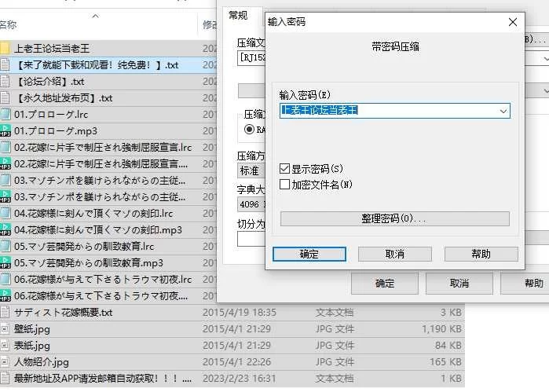Screen dimensions: 549x392
Task: Close the 输入密码 dialog
Action: click(x=513, y=22)
